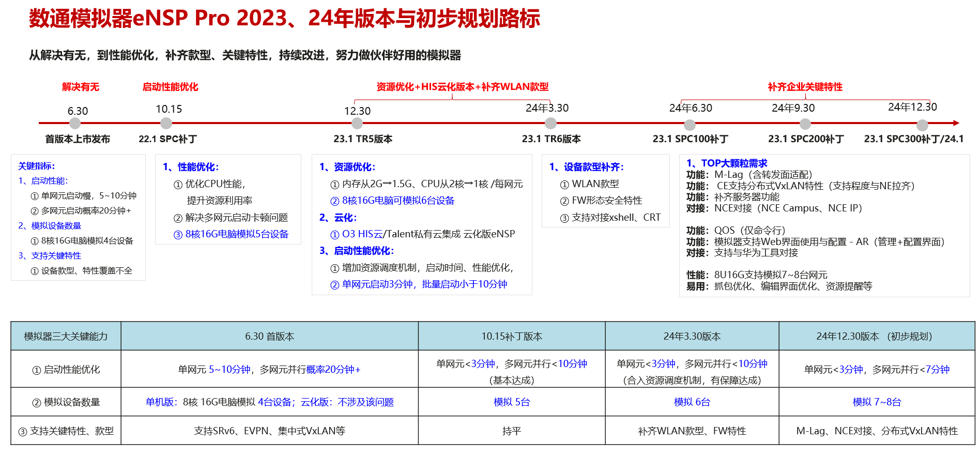Click the line 支持与华为工具对接
This screenshot has height=457, width=980.
[x=742, y=253]
